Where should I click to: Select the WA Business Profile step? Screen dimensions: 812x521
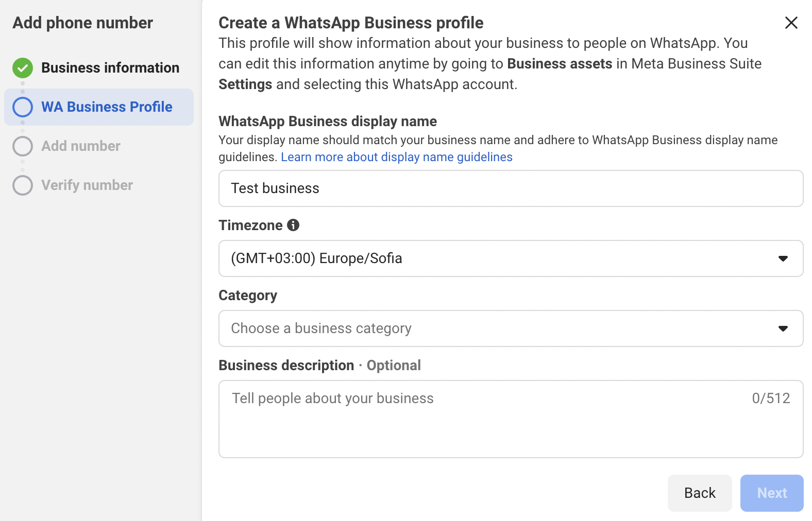pos(99,107)
